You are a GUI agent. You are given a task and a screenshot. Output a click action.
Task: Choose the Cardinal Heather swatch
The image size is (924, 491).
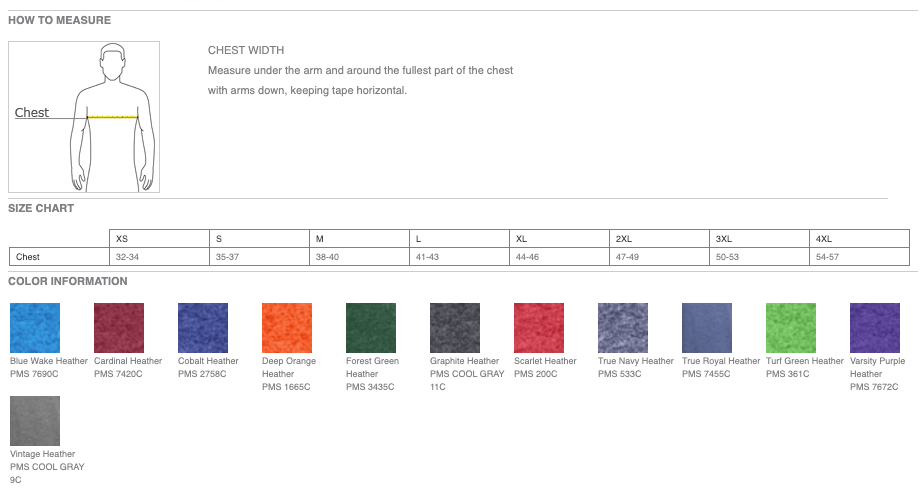click(x=119, y=327)
